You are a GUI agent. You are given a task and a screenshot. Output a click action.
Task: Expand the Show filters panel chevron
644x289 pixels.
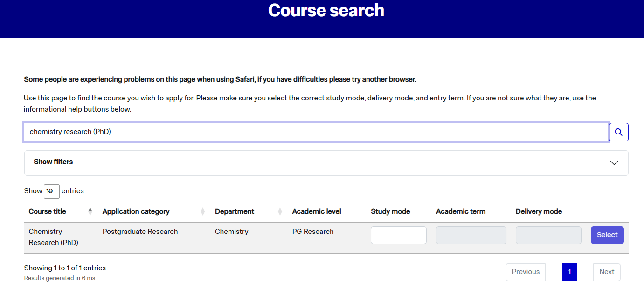(614, 163)
